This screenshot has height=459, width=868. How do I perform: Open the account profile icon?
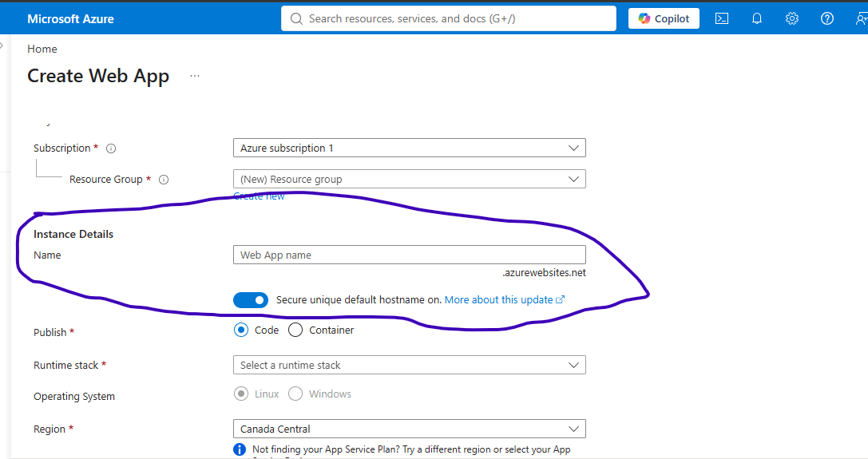862,19
